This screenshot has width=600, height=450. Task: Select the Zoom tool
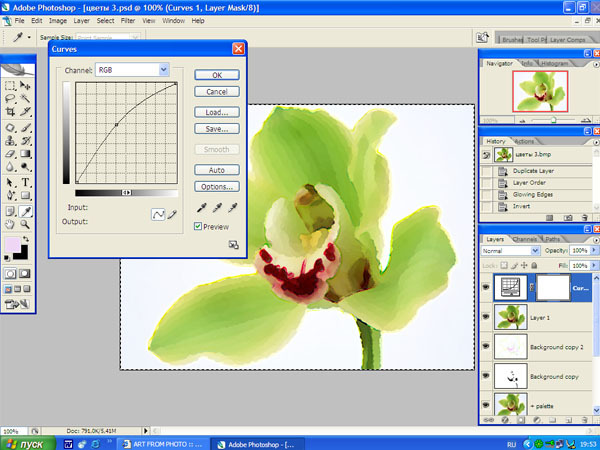click(25, 224)
